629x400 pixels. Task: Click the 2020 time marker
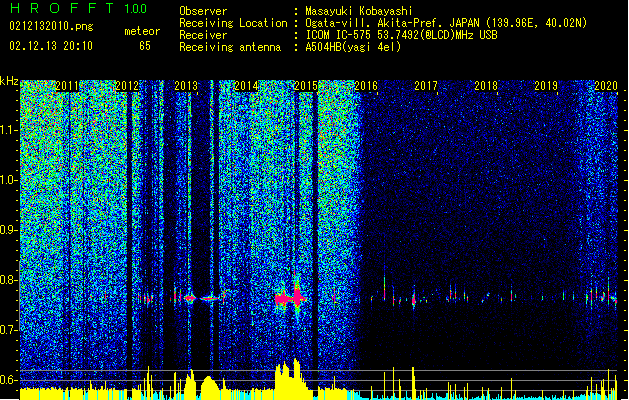(606, 86)
